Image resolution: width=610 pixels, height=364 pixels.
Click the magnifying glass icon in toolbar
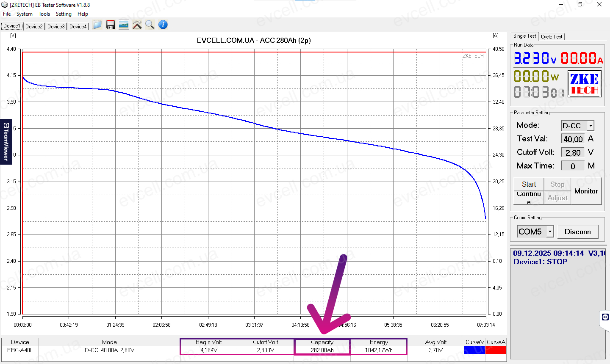pos(150,25)
